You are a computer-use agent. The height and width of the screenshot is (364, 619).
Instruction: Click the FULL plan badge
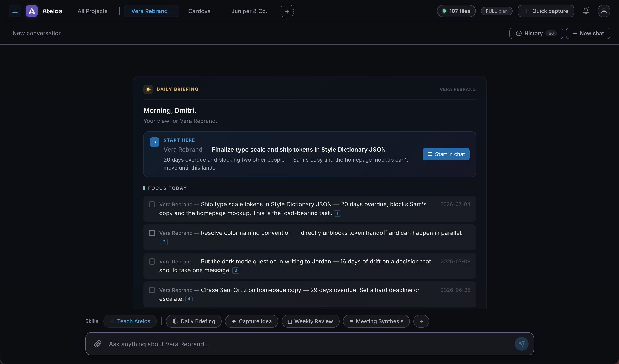click(x=496, y=11)
